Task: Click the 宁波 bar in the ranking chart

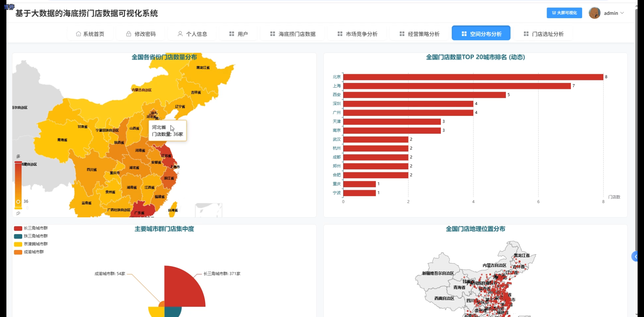Action: click(359, 193)
